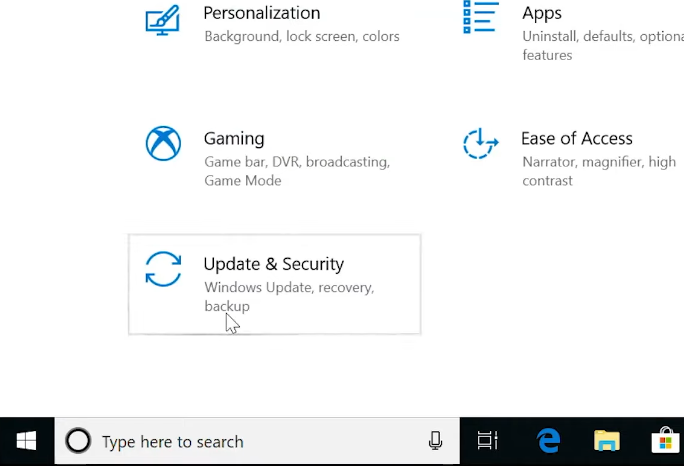Click the Ease of Access icon
This screenshot has width=684, height=466.
[x=480, y=144]
